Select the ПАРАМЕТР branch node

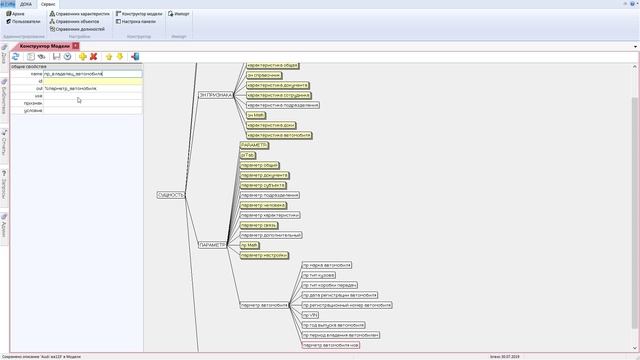click(212, 245)
